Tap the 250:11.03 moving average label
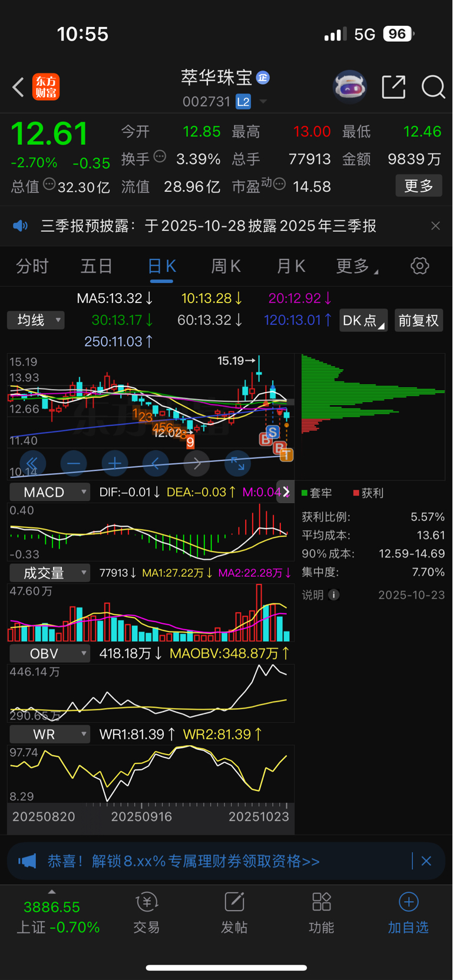The image size is (453, 980). point(119,341)
